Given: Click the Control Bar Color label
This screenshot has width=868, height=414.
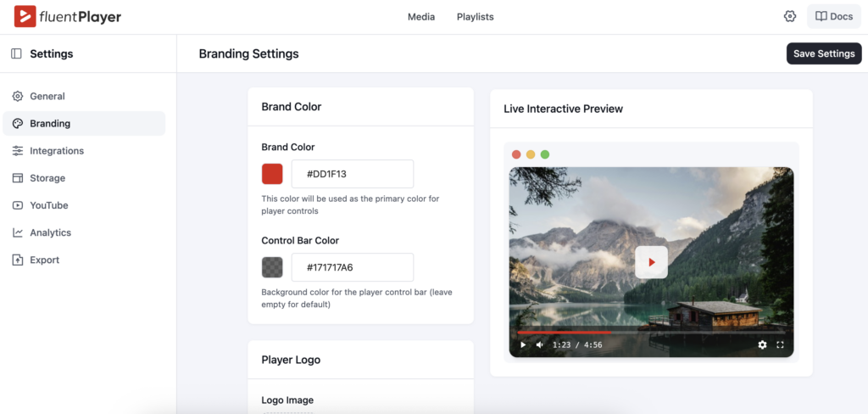Looking at the screenshot, I should [300, 241].
